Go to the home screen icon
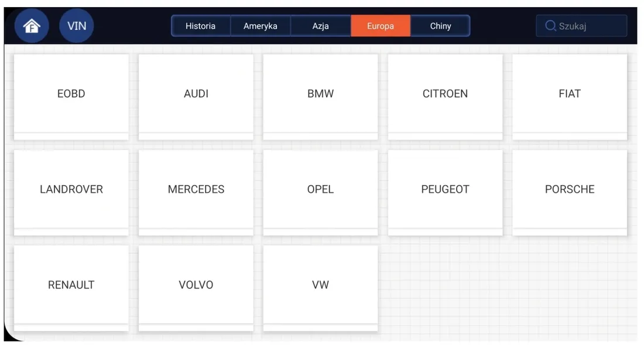This screenshot has height=347, width=644. point(32,26)
